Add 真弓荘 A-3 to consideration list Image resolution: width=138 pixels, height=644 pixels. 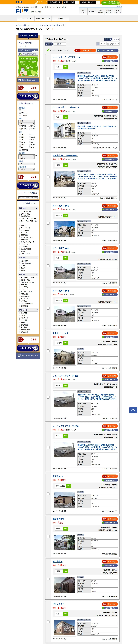pyautogui.click(x=110, y=480)
